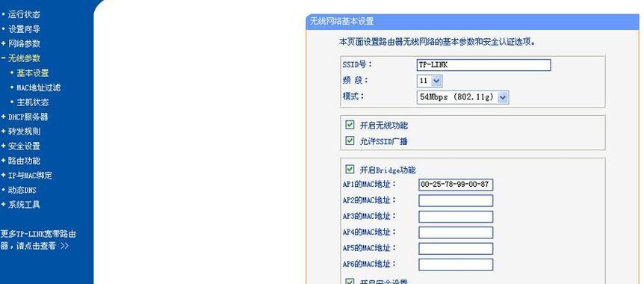Click the AP5的MAC地址 field
This screenshot has width=644, height=284.
tap(456, 249)
